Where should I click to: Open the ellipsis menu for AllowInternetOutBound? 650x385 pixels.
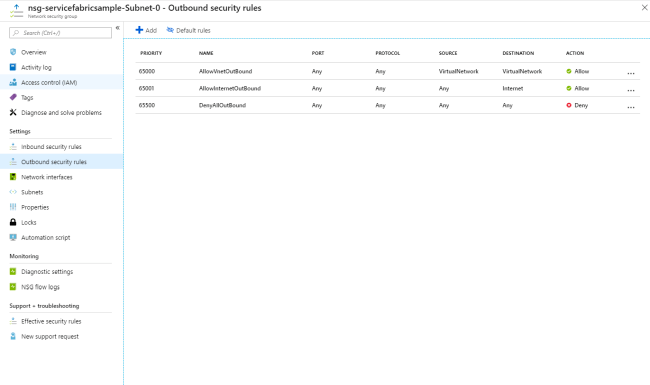631,90
